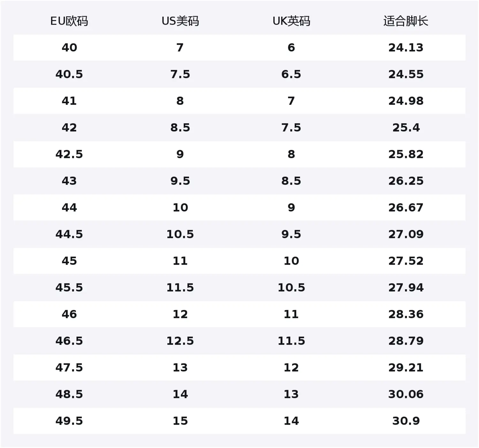This screenshot has width=479, height=448.
Task: Click foot length 26.67 value
Action: click(x=406, y=208)
